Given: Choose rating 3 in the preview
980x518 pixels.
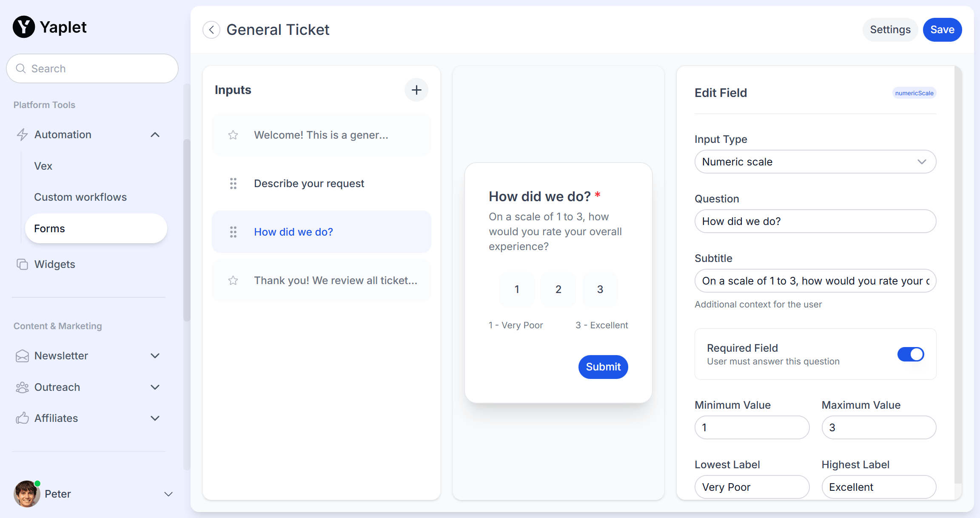Looking at the screenshot, I should 600,290.
